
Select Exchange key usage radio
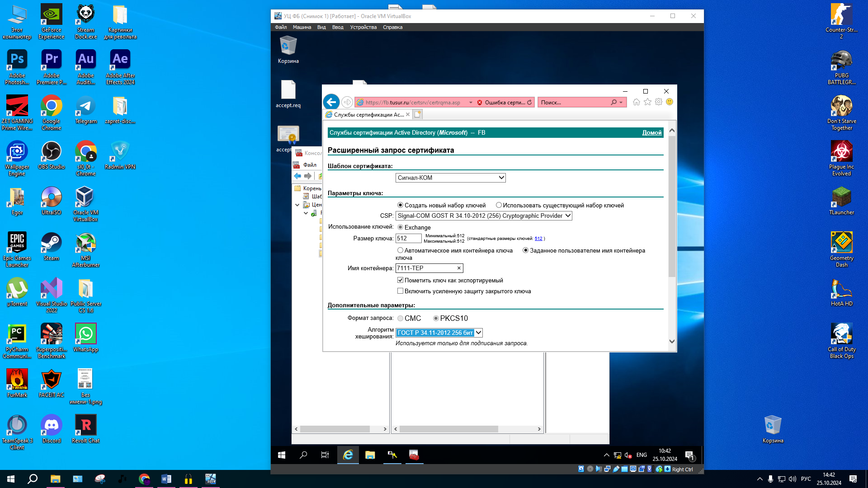pyautogui.click(x=400, y=227)
